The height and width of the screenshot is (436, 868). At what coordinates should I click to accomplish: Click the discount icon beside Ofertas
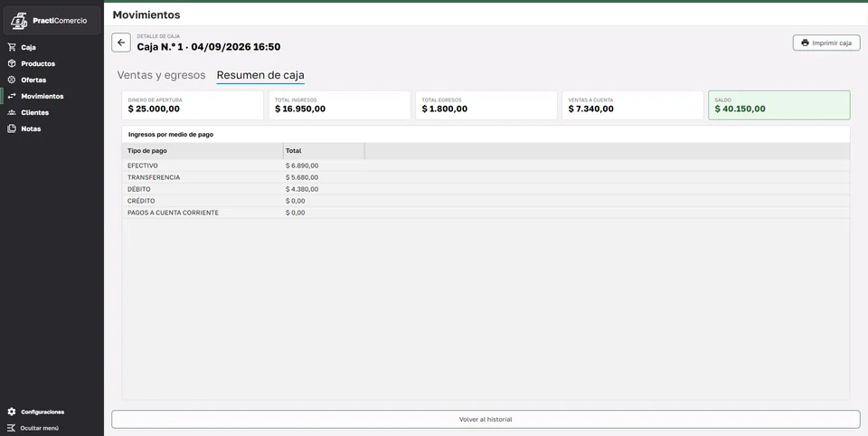pos(12,80)
